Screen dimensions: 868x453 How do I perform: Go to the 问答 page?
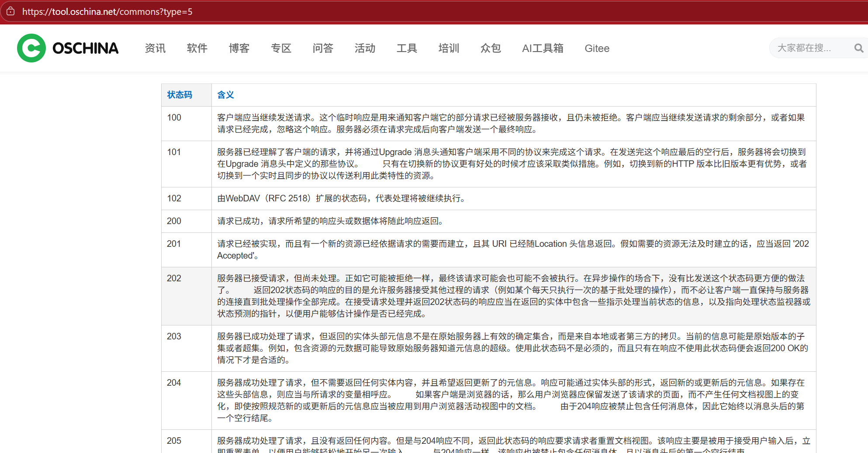click(x=323, y=48)
